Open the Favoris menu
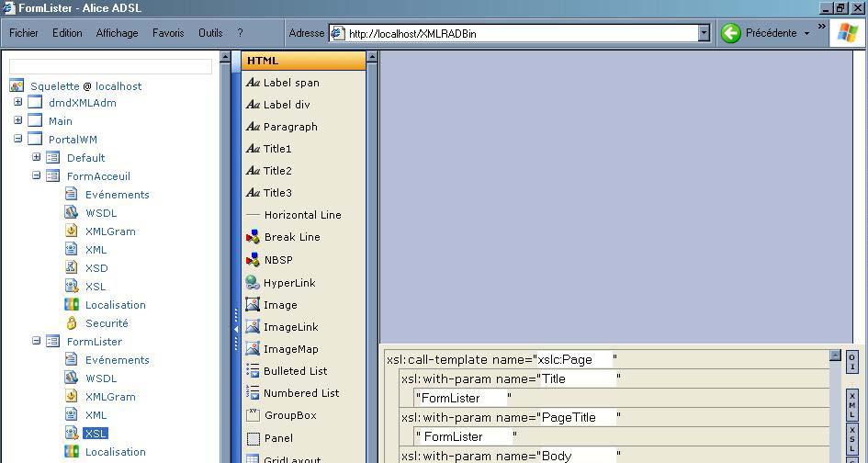 [x=168, y=33]
